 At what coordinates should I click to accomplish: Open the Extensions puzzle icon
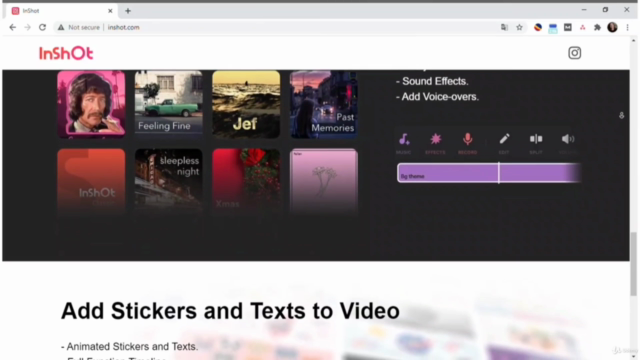tap(597, 27)
